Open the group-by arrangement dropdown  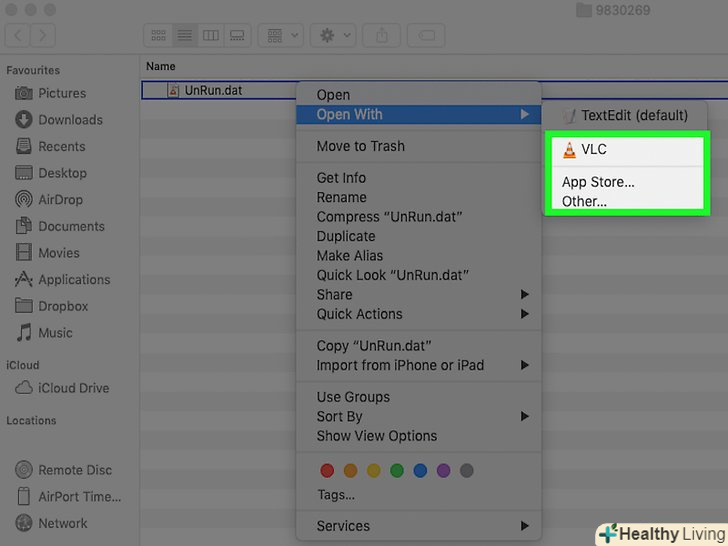pos(281,35)
